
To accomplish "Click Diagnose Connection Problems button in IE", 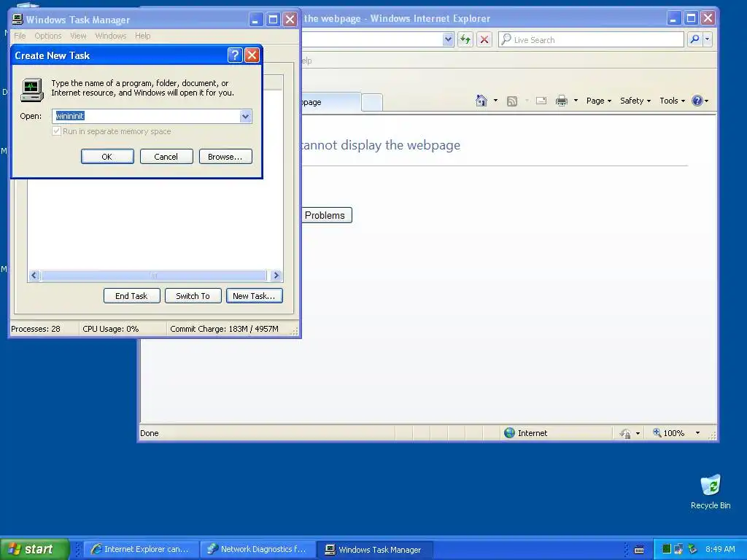I will click(x=327, y=215).
